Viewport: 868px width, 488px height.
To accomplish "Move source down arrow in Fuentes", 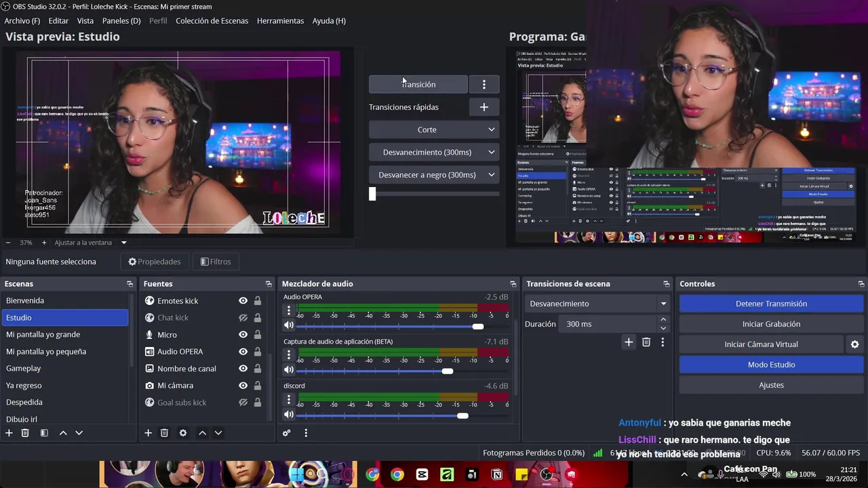I will (x=218, y=432).
